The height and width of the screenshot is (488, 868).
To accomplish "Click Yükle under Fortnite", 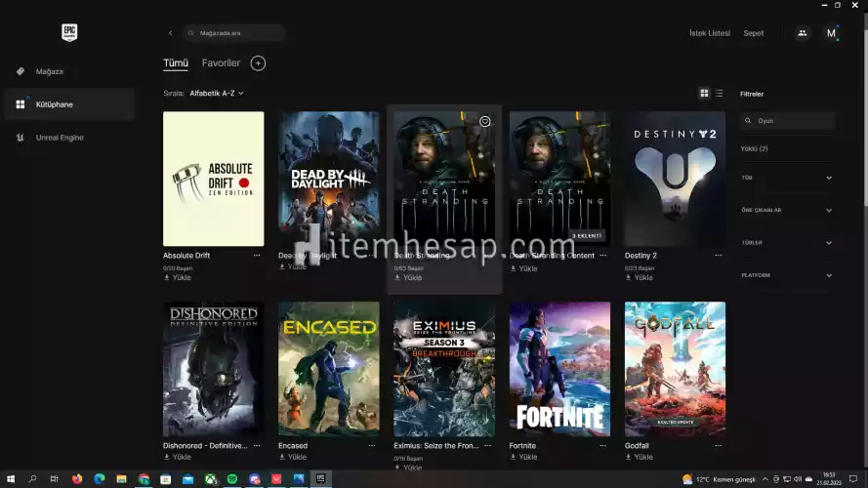I will (528, 457).
